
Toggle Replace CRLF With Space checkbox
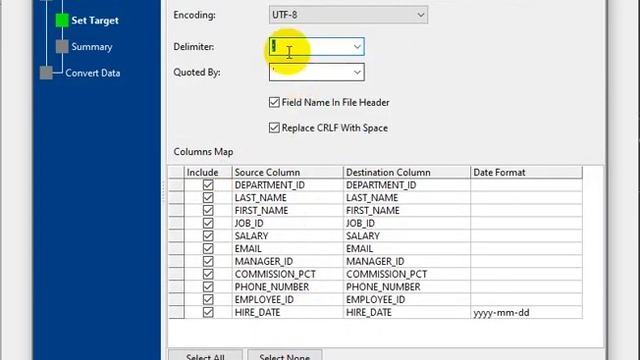[274, 128]
